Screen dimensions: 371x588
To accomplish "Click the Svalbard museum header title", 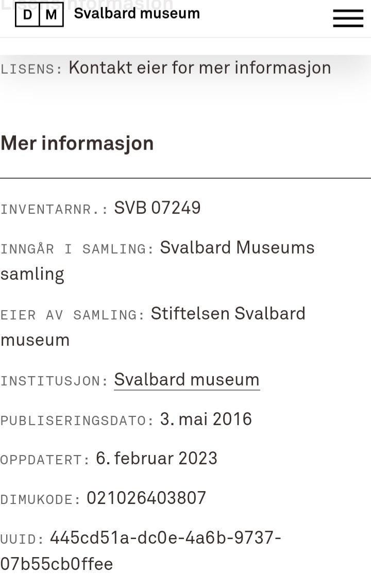I will pyautogui.click(x=137, y=13).
